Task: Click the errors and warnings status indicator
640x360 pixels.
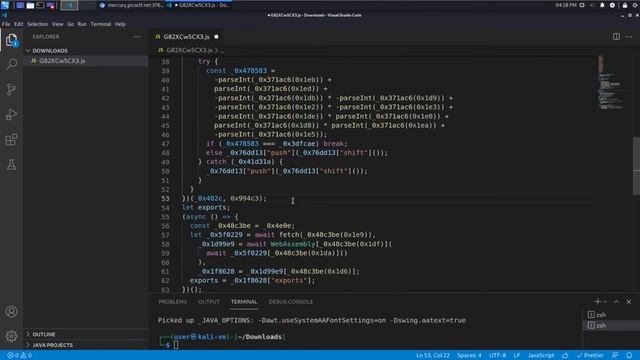Action: tap(19, 356)
